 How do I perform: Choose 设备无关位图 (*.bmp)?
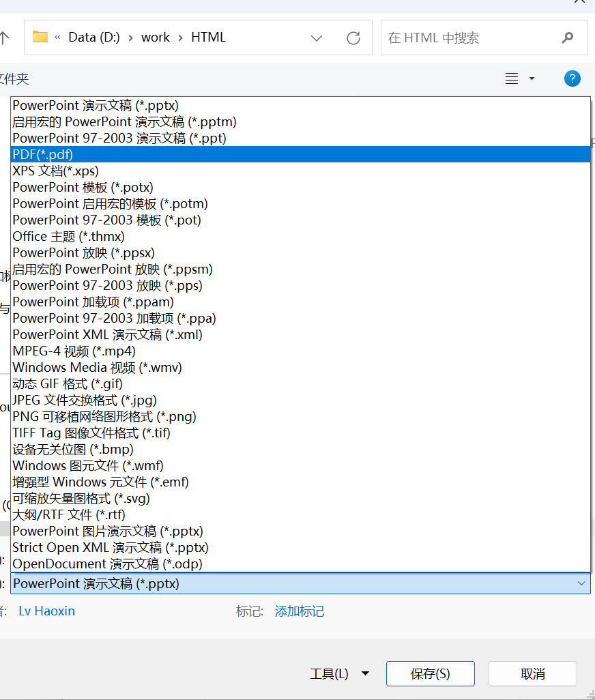click(300, 449)
